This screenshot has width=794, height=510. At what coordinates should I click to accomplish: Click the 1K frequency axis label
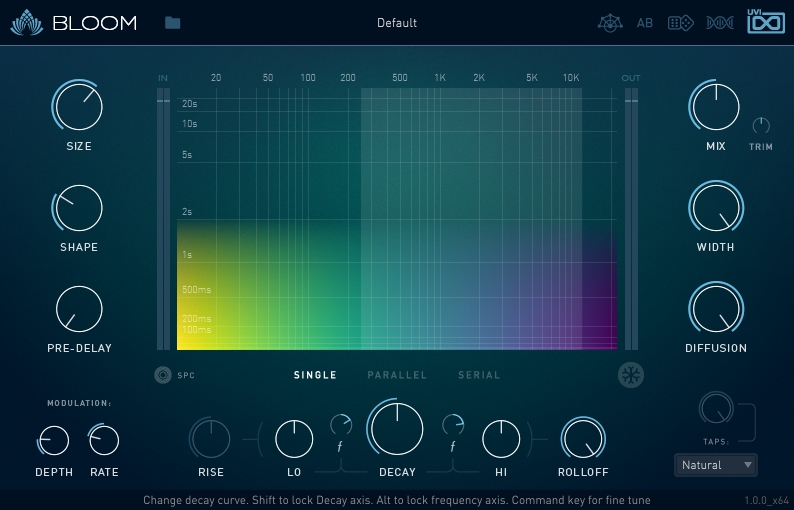pyautogui.click(x=440, y=77)
